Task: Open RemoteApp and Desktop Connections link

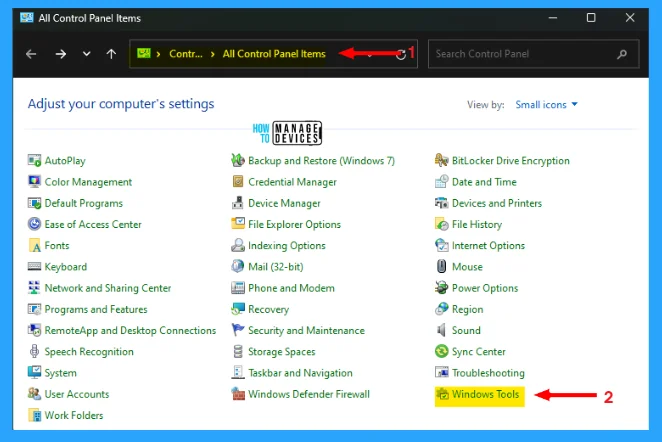Action: coord(130,330)
